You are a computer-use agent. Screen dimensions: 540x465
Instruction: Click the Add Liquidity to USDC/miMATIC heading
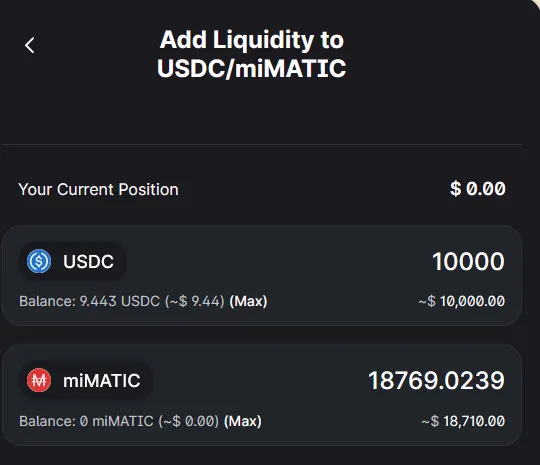coord(252,54)
